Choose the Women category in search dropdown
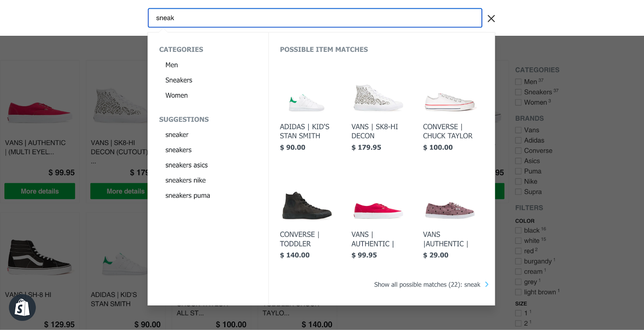Screen dimensions: 644x330 [x=176, y=95]
